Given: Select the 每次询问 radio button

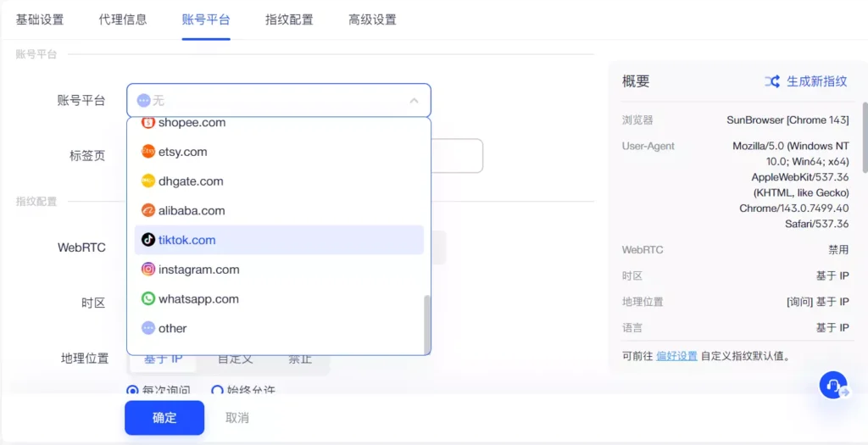Looking at the screenshot, I should 132,391.
